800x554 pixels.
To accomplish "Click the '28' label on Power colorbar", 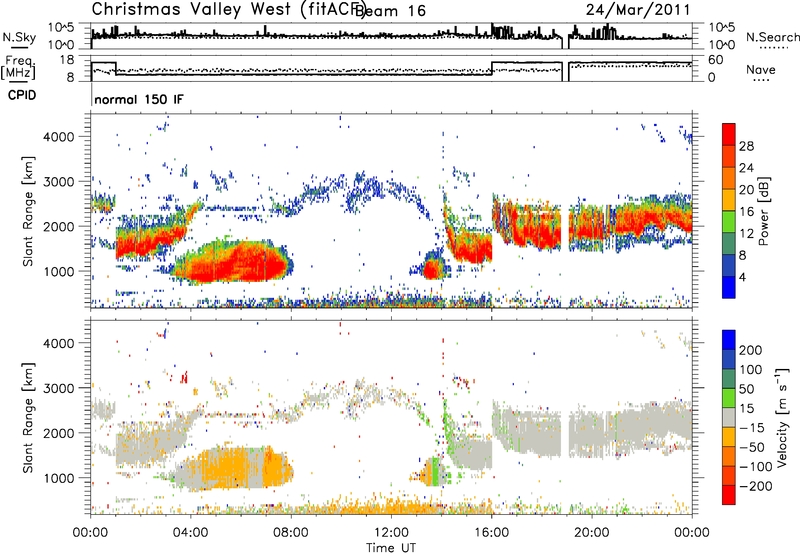I will (746, 146).
